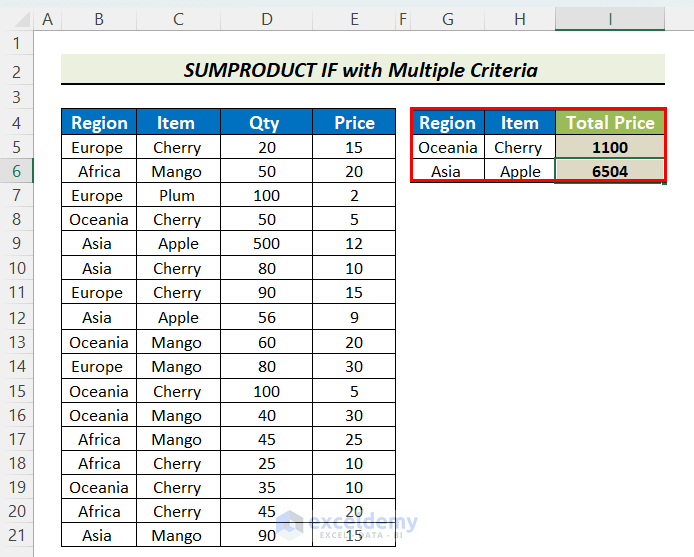Select row 6 header
Viewport: 694px width, 557px height.
[17, 171]
